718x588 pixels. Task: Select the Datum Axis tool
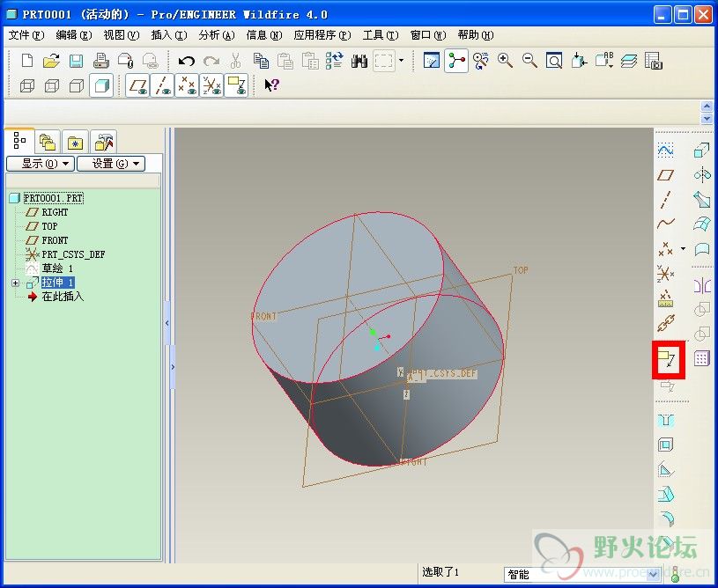(665, 200)
